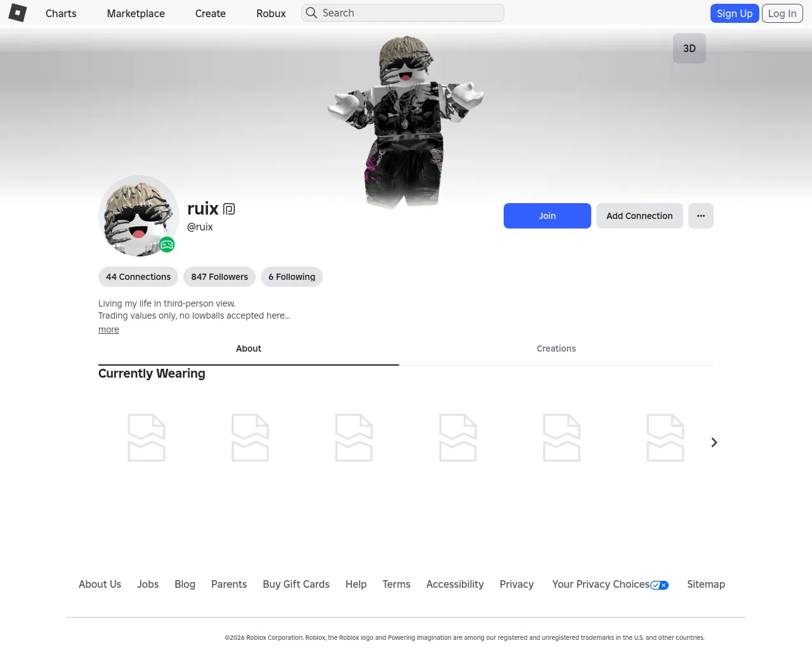Open the 847 Followers list
This screenshot has height=650, width=812.
click(x=219, y=277)
